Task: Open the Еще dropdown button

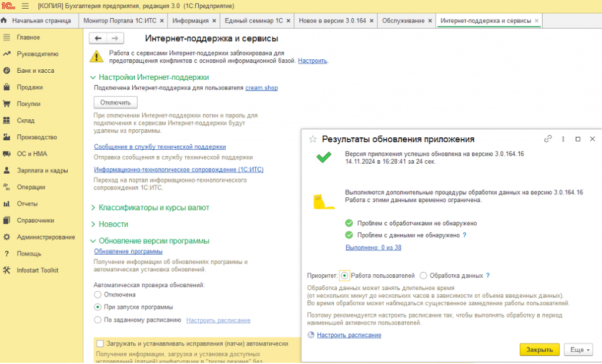Action: 578,349
